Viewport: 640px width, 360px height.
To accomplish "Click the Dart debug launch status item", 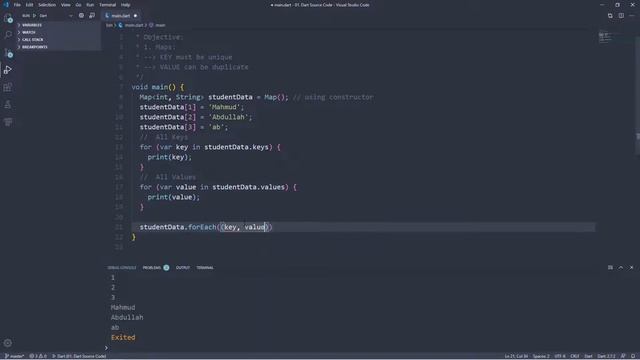I will pyautogui.click(x=79, y=356).
